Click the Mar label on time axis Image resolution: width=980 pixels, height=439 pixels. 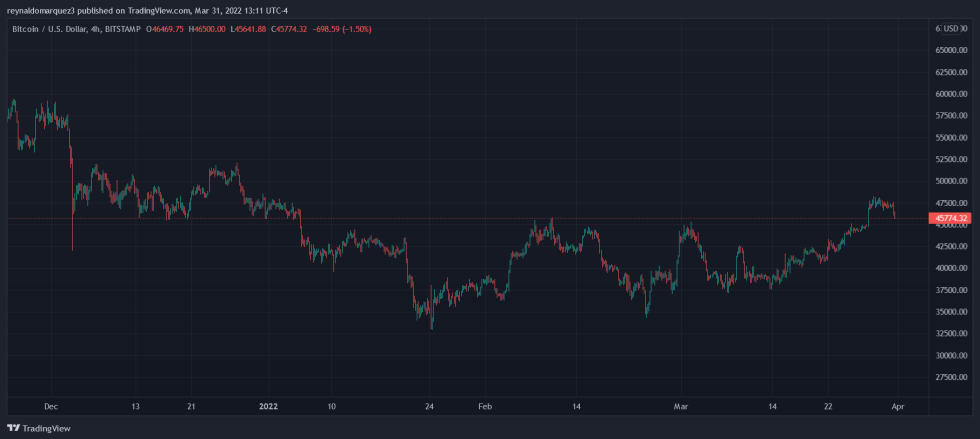682,406
